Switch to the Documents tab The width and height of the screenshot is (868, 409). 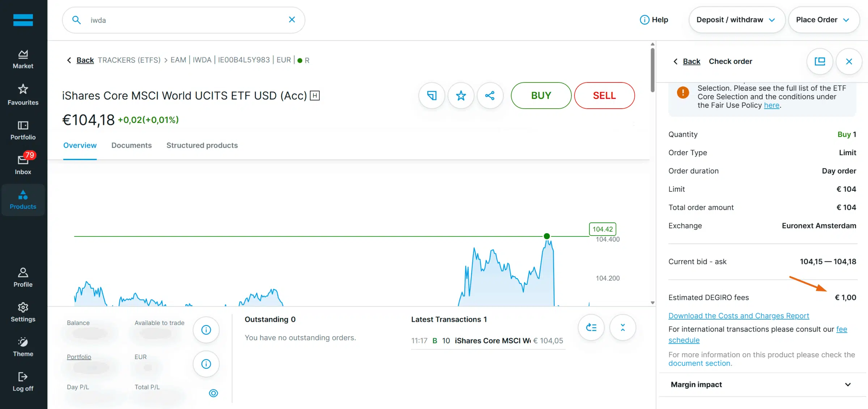[131, 146]
